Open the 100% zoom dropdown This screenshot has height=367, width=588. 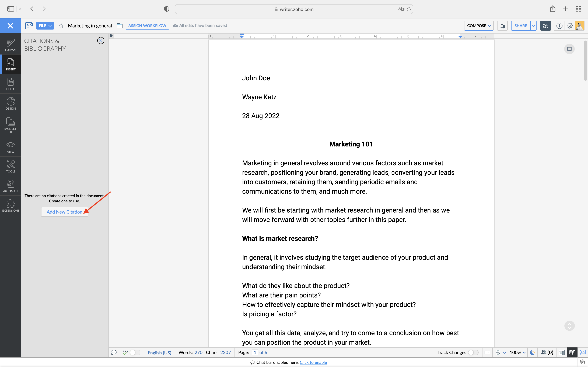(517, 352)
